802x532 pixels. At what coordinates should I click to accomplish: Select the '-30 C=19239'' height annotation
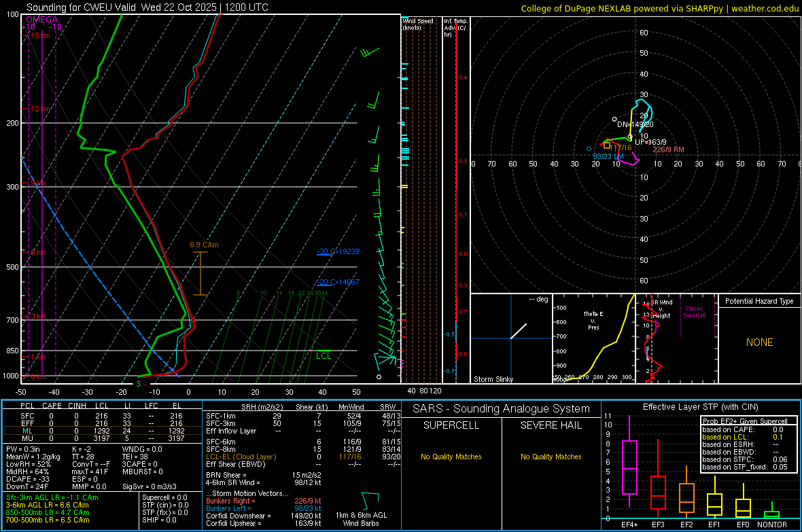(x=338, y=251)
